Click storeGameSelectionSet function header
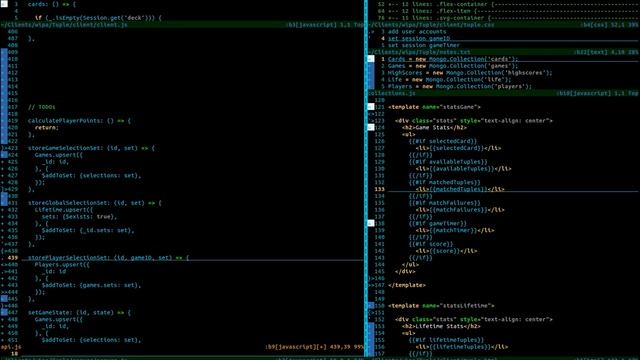 (91, 148)
